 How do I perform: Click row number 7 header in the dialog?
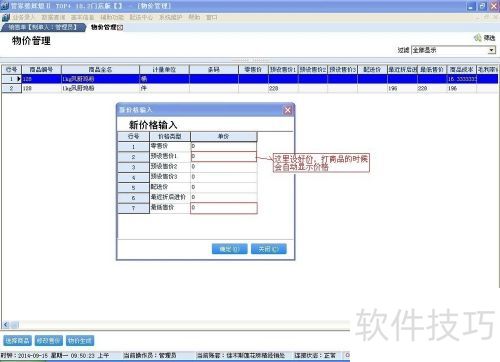point(133,208)
